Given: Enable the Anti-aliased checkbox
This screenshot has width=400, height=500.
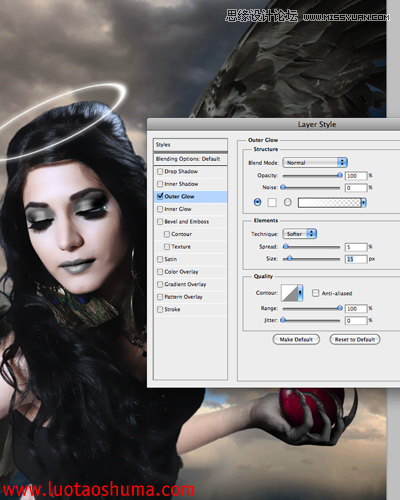Looking at the screenshot, I should tap(315, 293).
